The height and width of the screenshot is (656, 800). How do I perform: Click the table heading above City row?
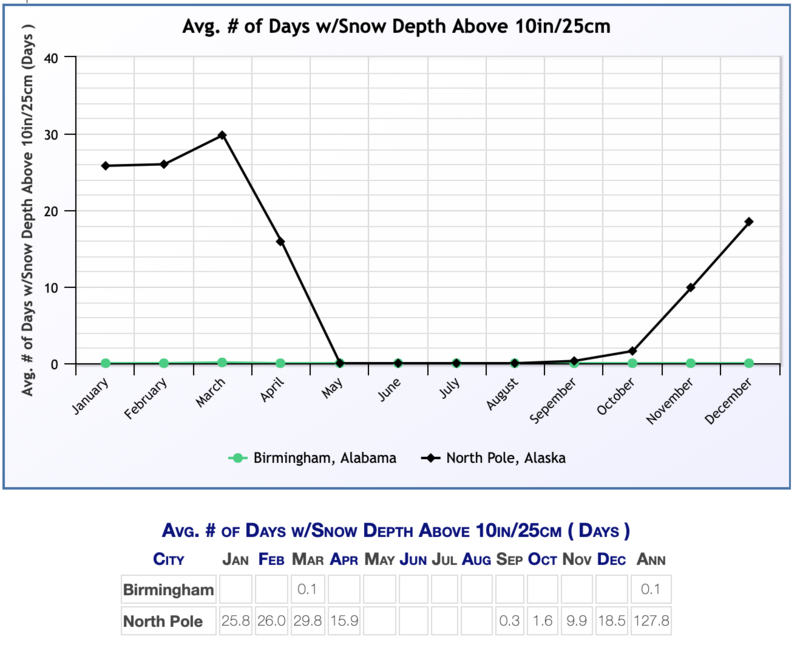[396, 531]
